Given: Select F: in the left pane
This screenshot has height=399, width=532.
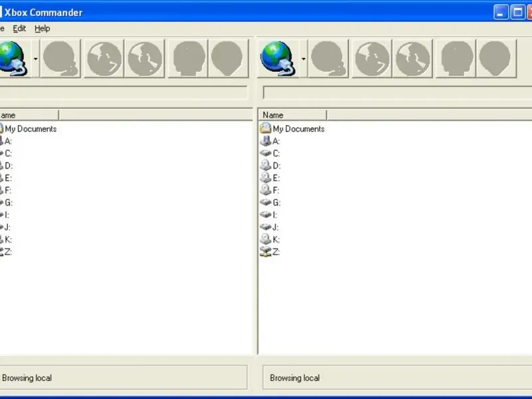Looking at the screenshot, I should coord(5,190).
